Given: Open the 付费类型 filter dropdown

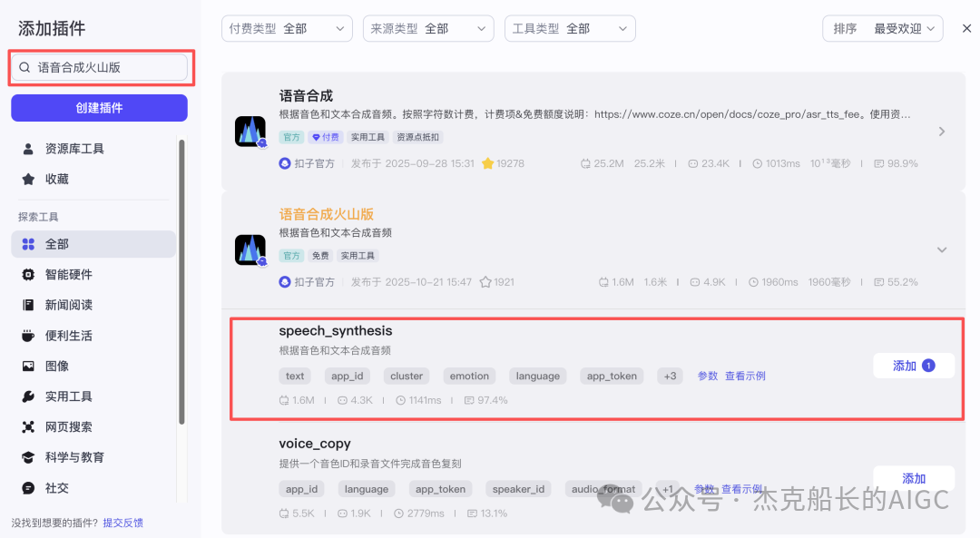Looking at the screenshot, I should pos(287,29).
